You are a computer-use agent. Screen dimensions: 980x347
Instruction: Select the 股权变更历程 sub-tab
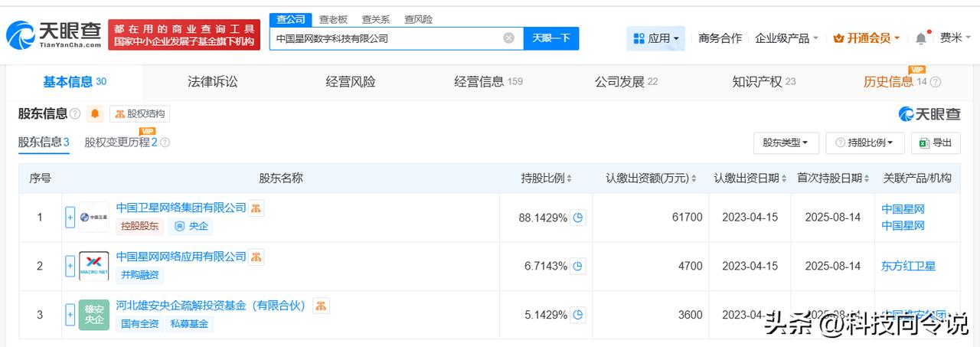(x=121, y=142)
